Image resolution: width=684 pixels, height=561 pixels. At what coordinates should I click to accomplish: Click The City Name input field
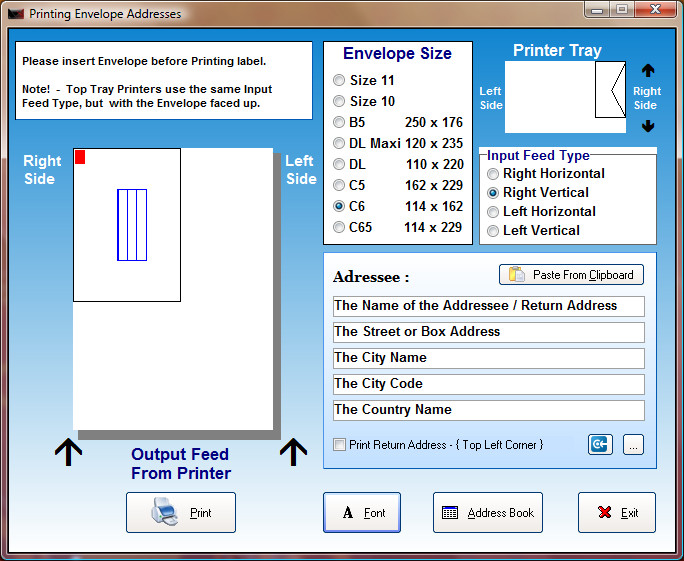(x=489, y=358)
